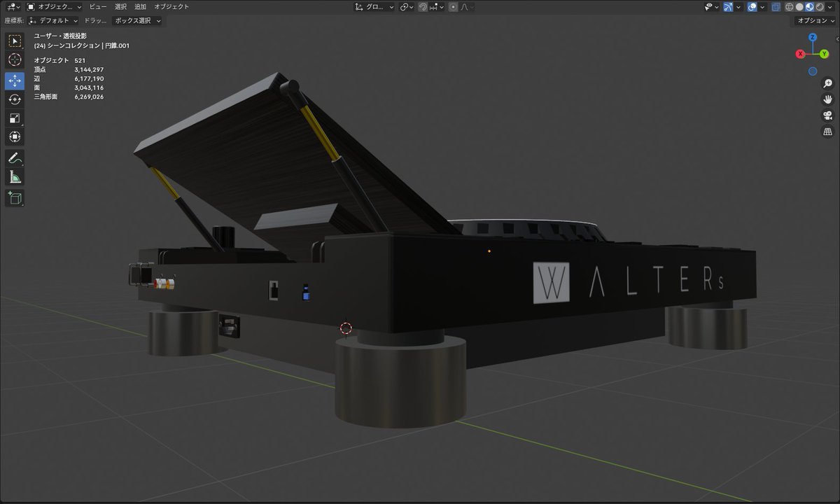Open the overlays options dropdown arrow

[x=762, y=6]
